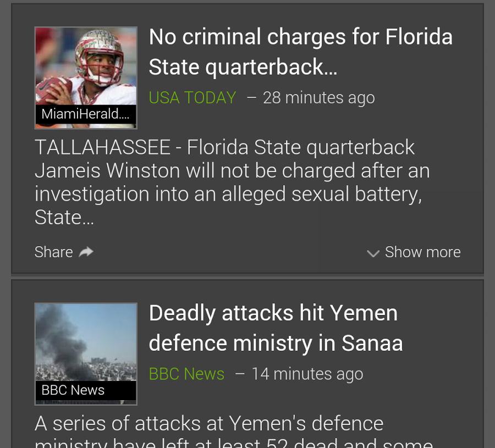Click the Show more chevron arrow
The height and width of the screenshot is (448, 495).
[x=373, y=253]
